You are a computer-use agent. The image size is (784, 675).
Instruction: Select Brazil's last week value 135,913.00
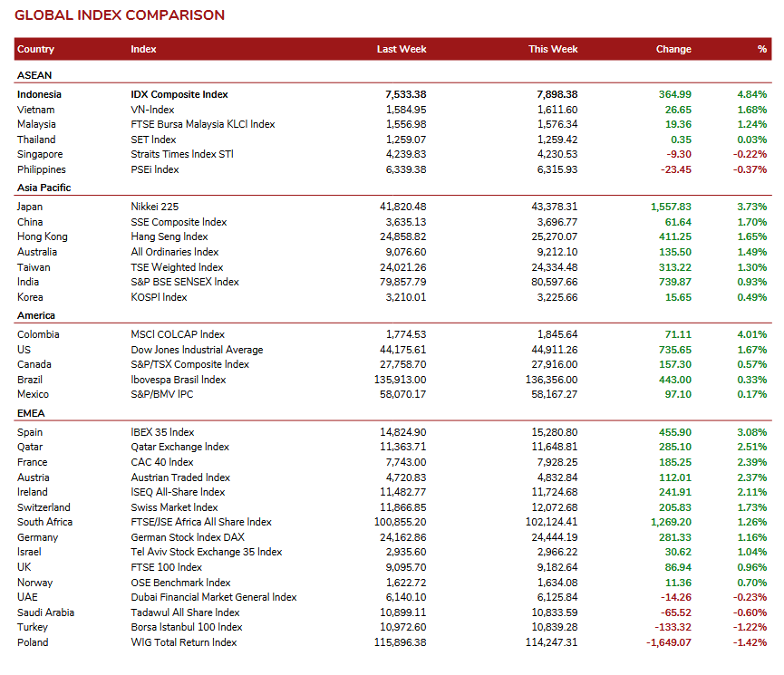(400, 380)
